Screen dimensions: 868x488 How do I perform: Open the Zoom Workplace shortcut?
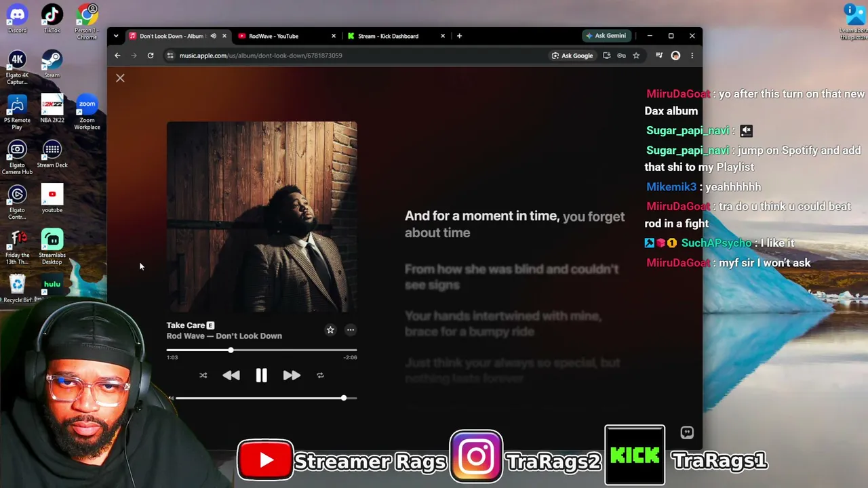coord(87,113)
